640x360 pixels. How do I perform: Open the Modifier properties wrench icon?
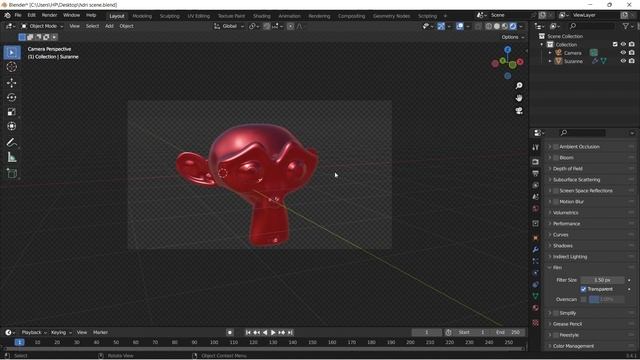[536, 249]
